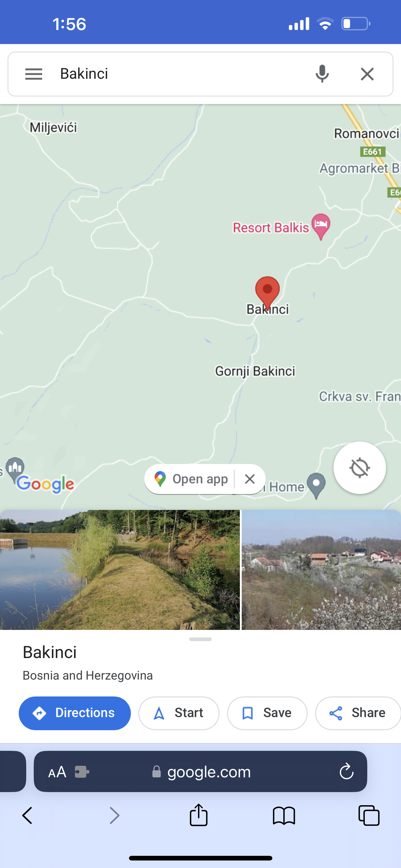View the lake photo thumbnail
Screen dimensions: 401x868
(120, 570)
